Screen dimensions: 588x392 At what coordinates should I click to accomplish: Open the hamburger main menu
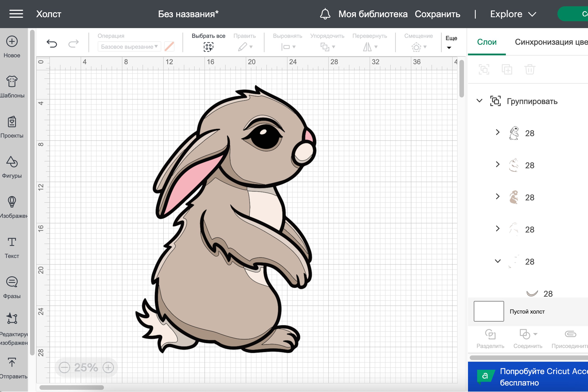pyautogui.click(x=16, y=14)
